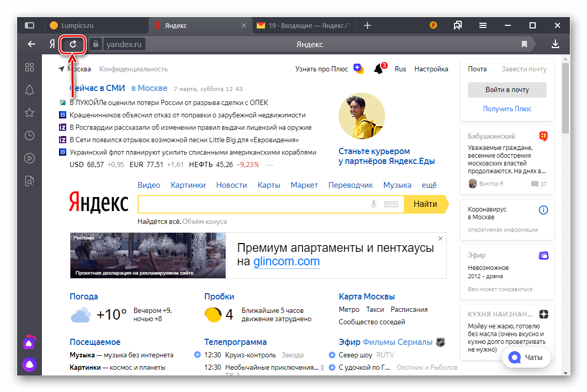Click the yellow Найти search button
This screenshot has height=392, width=587.
pyautogui.click(x=425, y=204)
